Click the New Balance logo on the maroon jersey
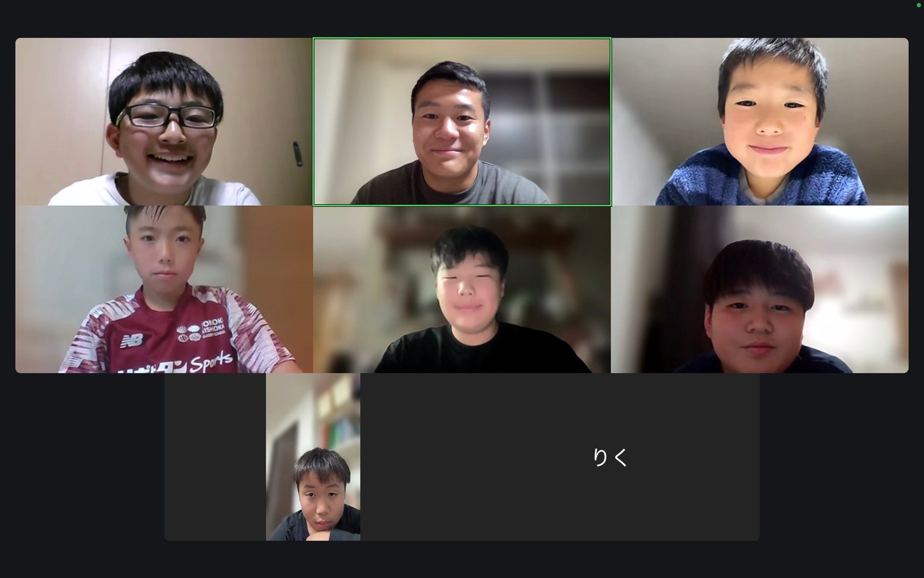 tap(132, 341)
